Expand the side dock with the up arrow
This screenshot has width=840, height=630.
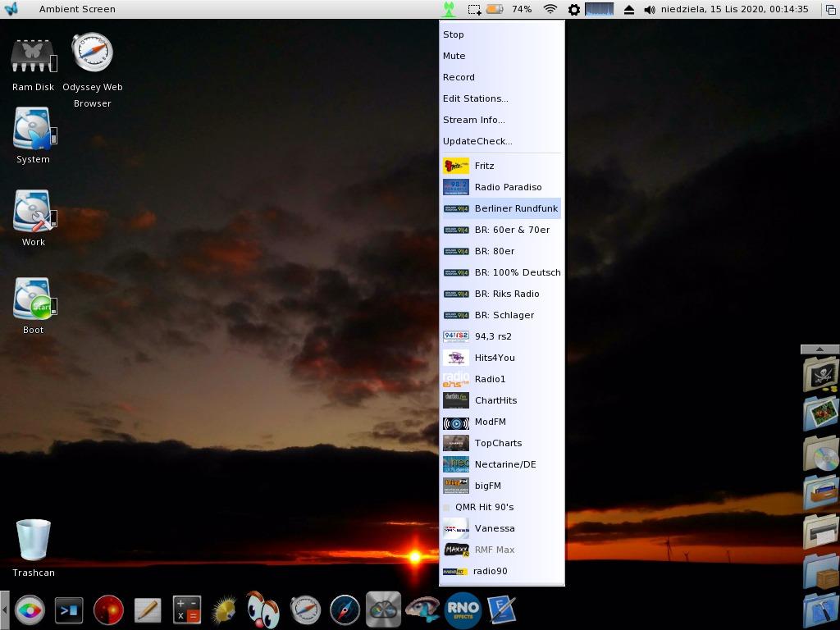819,349
